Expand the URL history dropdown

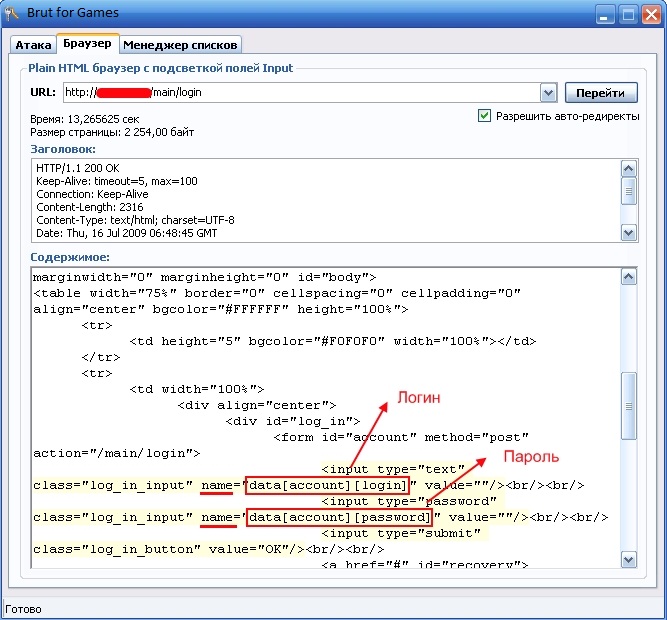pos(548,93)
